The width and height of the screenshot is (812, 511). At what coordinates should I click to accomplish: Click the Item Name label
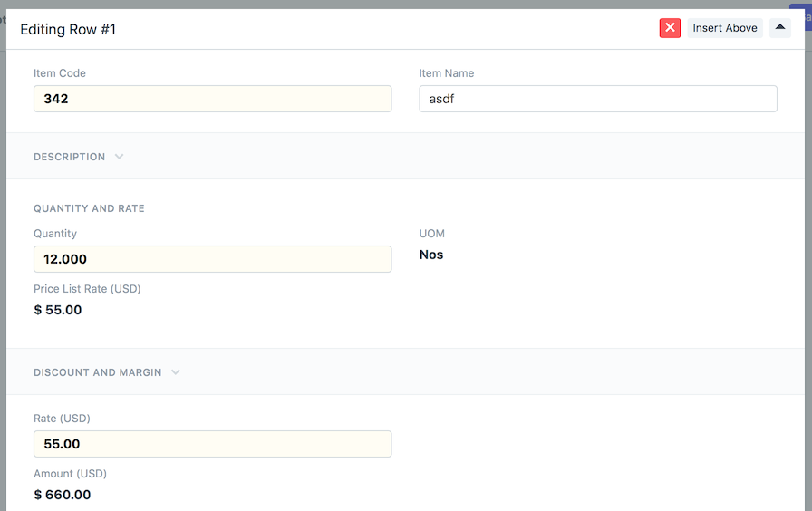coord(447,73)
